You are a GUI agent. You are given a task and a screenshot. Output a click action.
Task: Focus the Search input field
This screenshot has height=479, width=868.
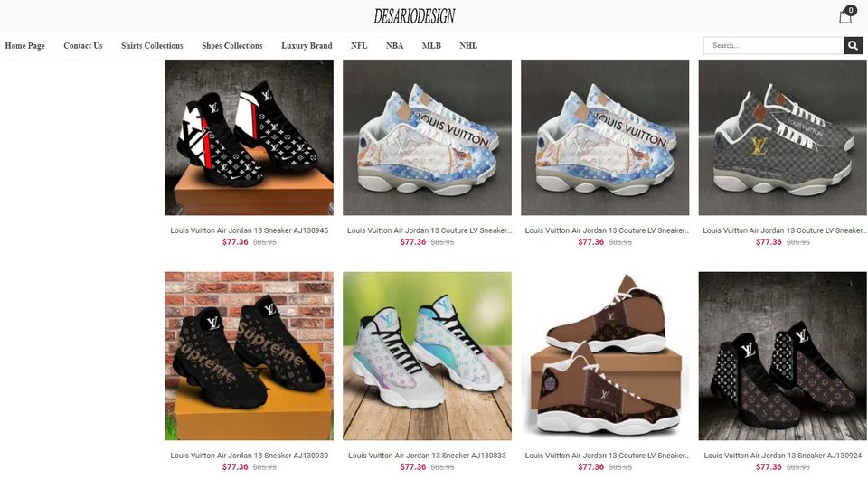773,45
